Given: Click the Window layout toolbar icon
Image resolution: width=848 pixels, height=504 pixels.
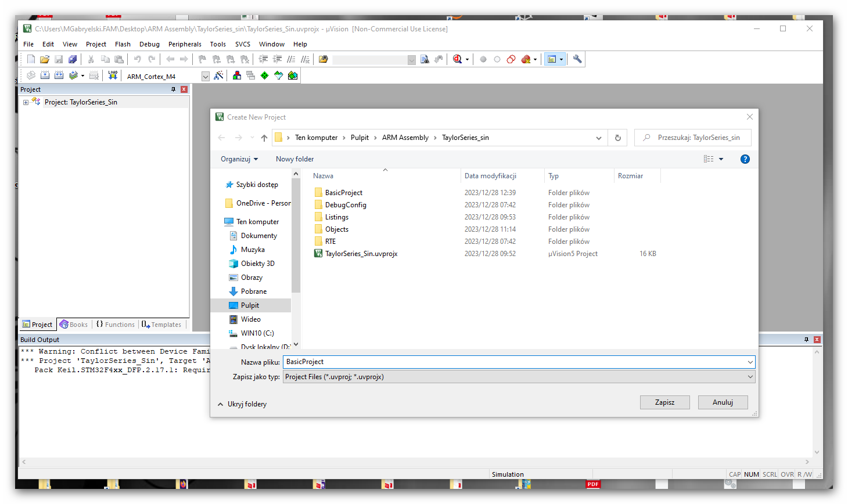Looking at the screenshot, I should [552, 59].
